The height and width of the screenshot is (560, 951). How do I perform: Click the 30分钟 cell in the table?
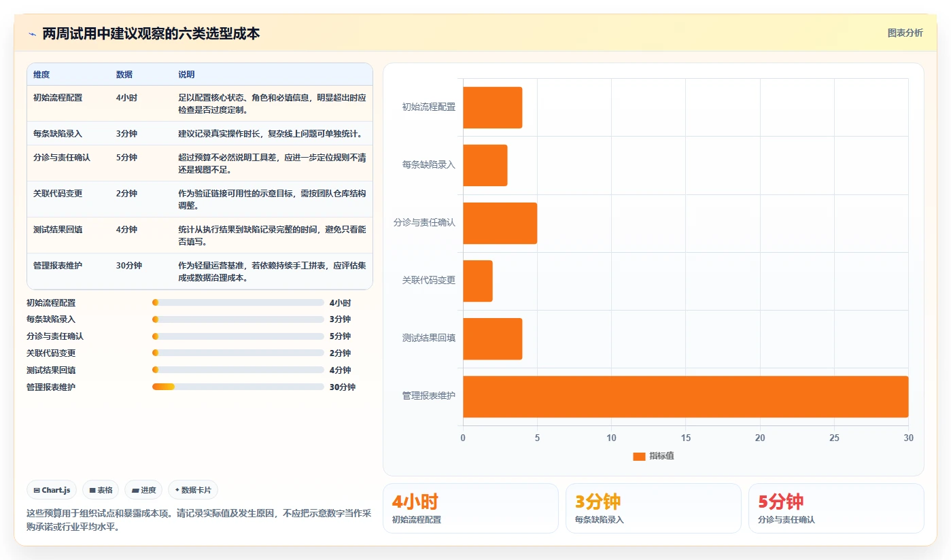[x=129, y=266]
